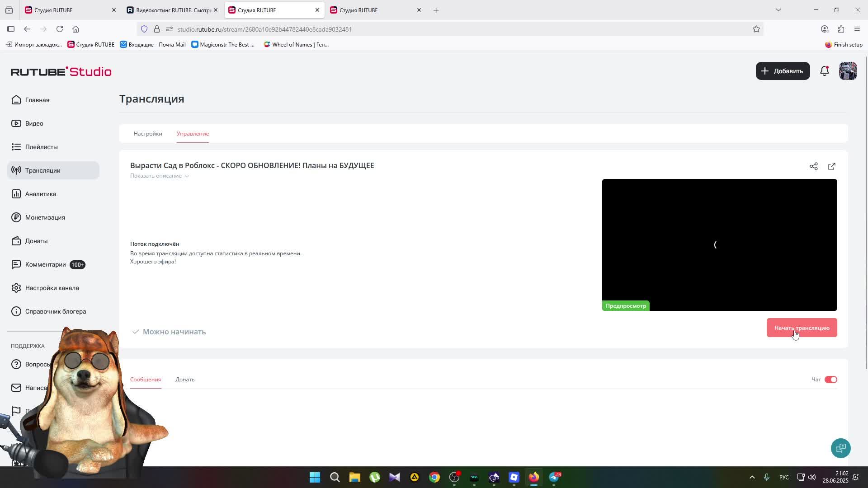Open the browser sidebar toggle

click(11, 29)
